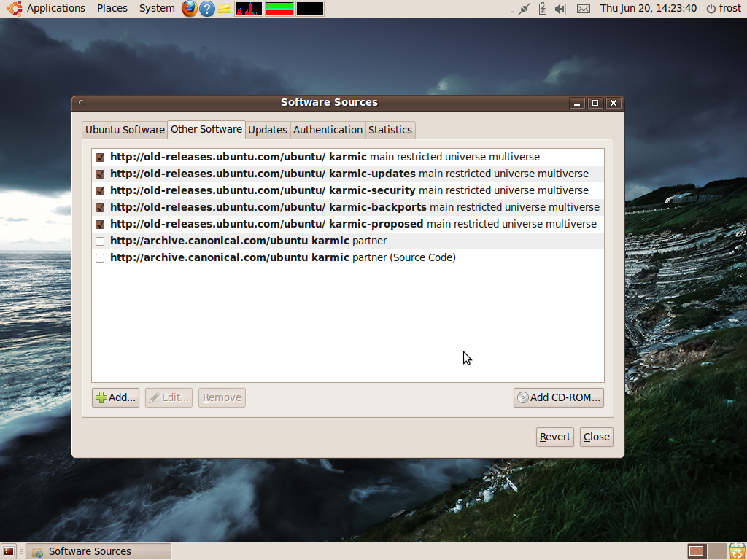Open the mail envelope indicator
This screenshot has height=560, width=747.
[x=584, y=9]
